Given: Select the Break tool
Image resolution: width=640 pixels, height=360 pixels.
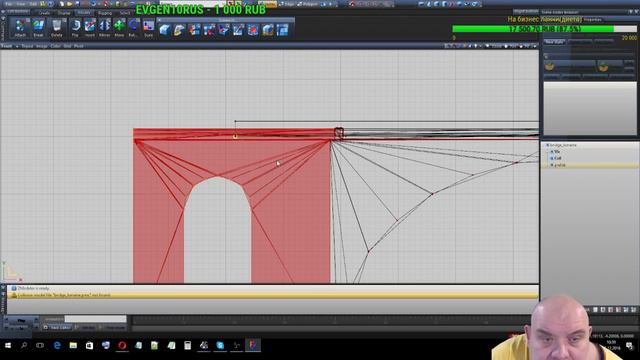Looking at the screenshot, I should click(38, 28).
